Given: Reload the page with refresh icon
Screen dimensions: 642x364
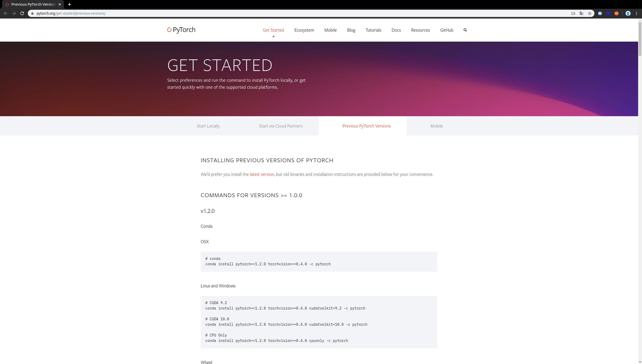Looking at the screenshot, I should coord(22,13).
